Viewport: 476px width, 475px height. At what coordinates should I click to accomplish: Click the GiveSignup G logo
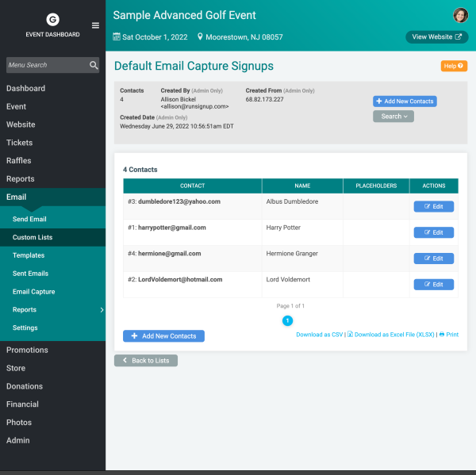tap(52, 20)
